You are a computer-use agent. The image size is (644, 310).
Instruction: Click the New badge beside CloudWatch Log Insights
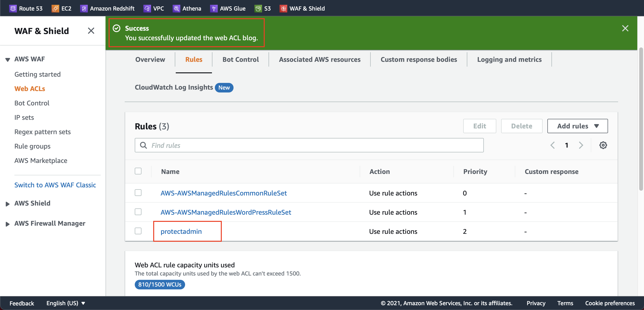click(224, 87)
